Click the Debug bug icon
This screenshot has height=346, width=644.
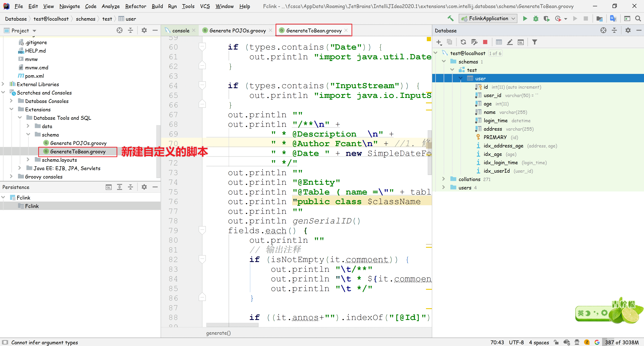pyautogui.click(x=535, y=18)
